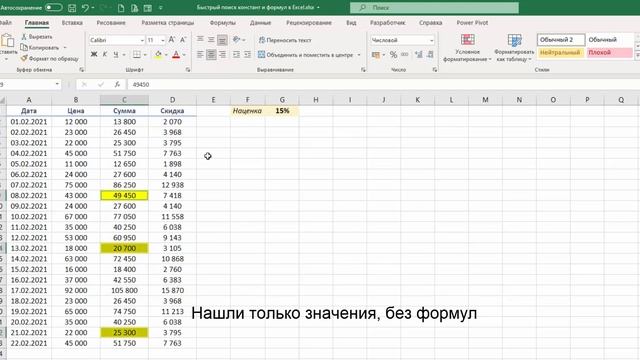Apply the Плохой cell style
Screen dimensions: 640x360
click(609, 53)
